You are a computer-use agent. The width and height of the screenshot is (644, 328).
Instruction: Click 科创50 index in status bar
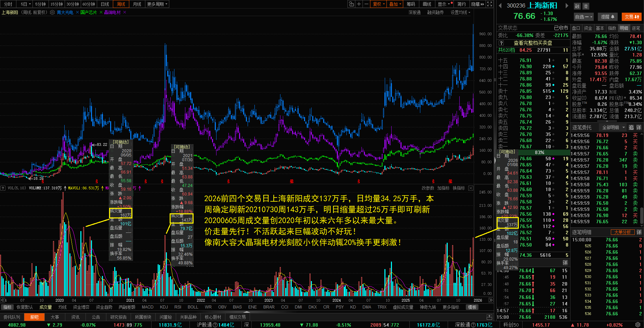pyautogui.click(x=511, y=325)
